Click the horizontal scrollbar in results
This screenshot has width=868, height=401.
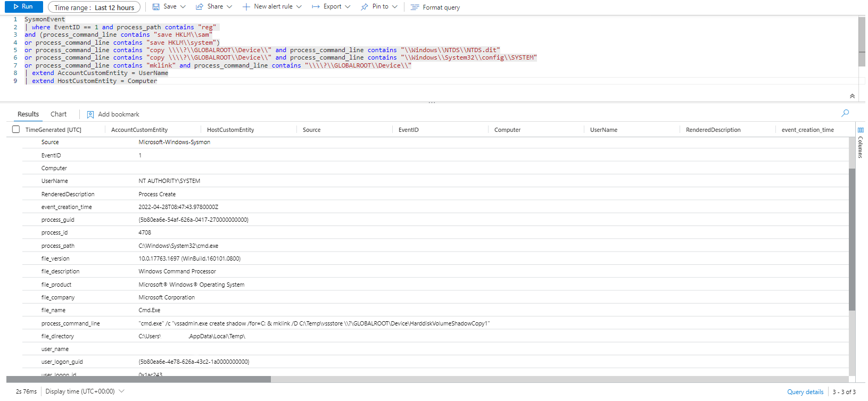point(138,379)
